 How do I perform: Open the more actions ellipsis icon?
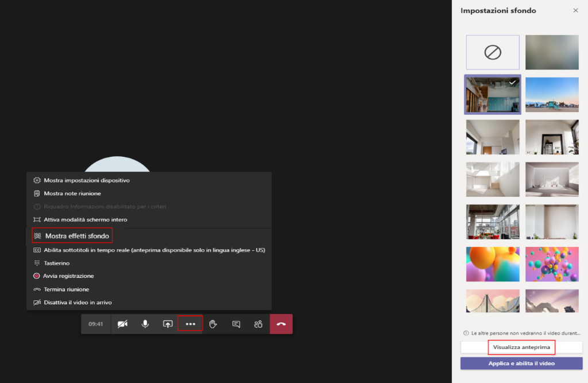[x=190, y=323]
